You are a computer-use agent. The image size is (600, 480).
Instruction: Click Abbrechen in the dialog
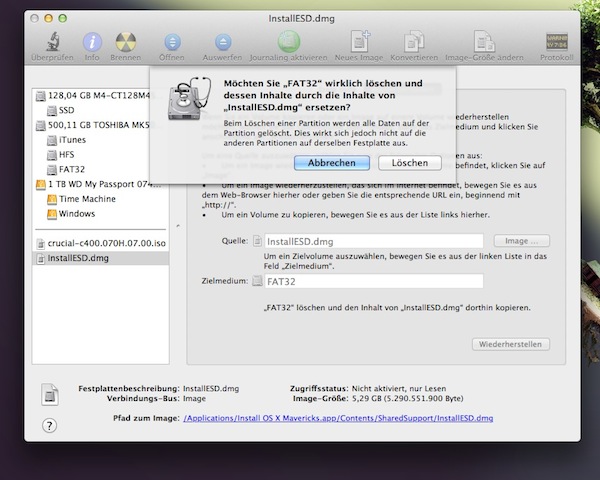point(332,163)
